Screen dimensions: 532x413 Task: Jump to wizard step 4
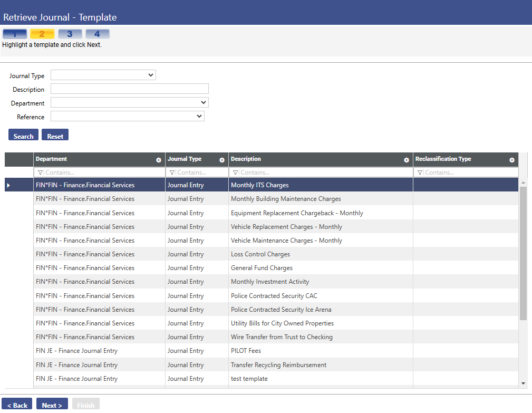(98, 34)
